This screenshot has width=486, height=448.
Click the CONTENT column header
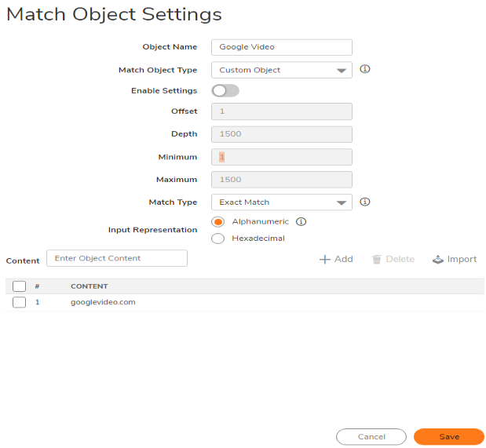[x=90, y=286]
